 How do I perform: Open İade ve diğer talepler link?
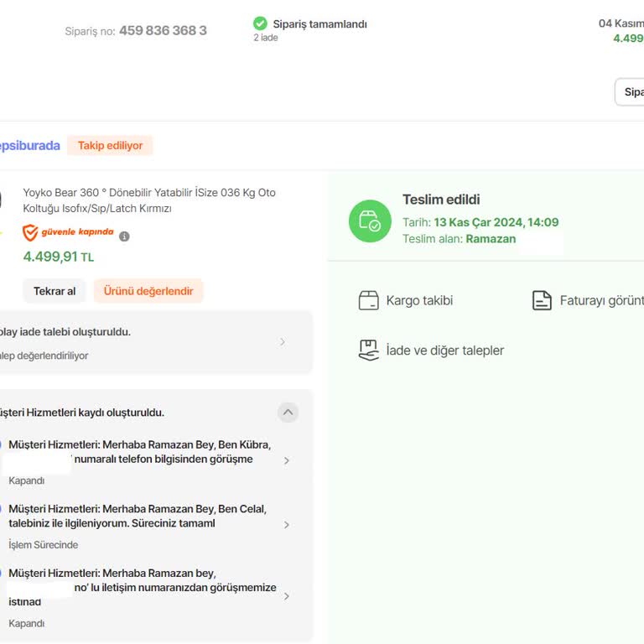pos(444,351)
